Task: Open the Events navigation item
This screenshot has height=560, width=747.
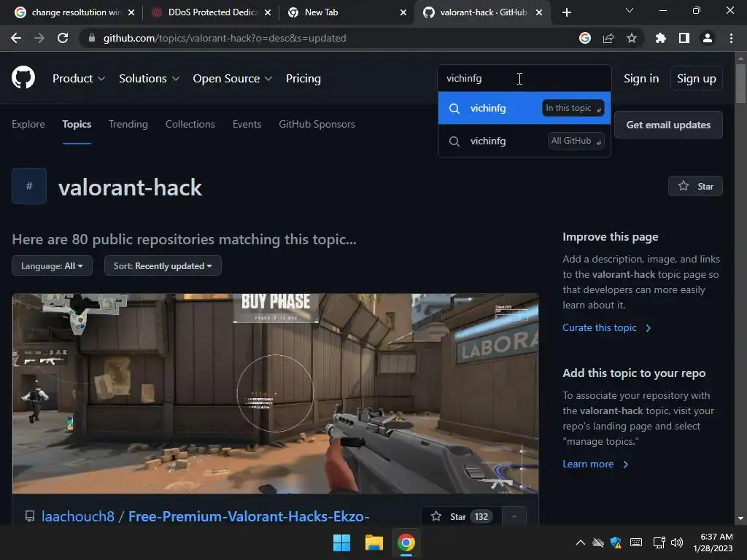Action: [247, 124]
